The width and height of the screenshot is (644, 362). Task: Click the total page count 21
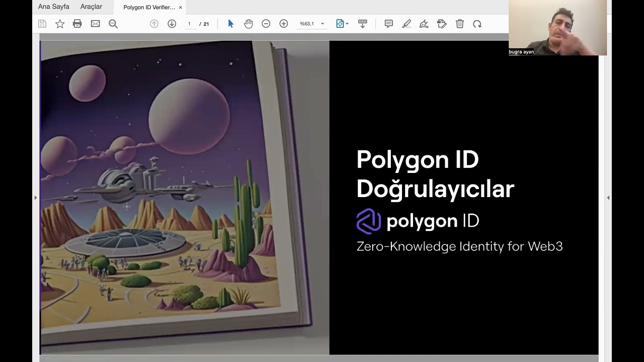point(206,24)
